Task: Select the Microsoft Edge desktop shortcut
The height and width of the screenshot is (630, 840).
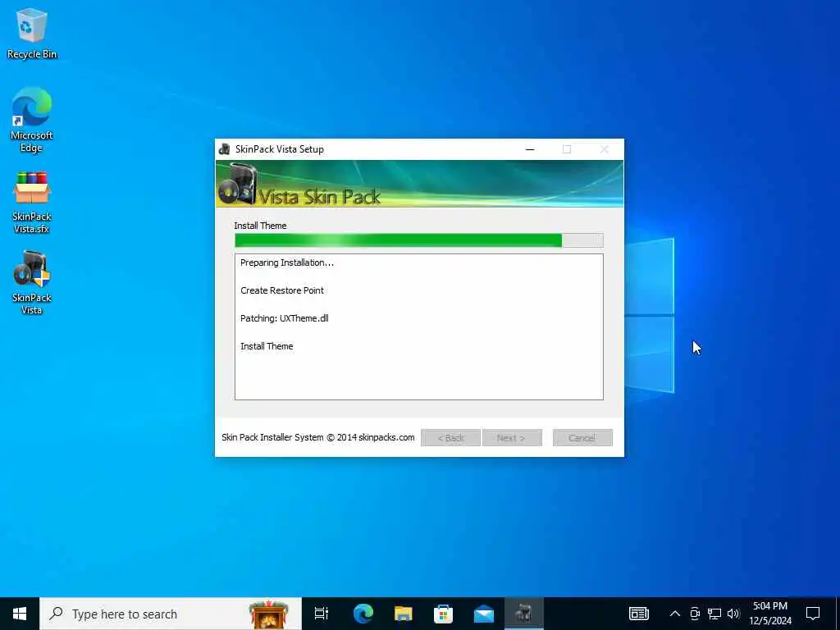Action: pos(32,120)
